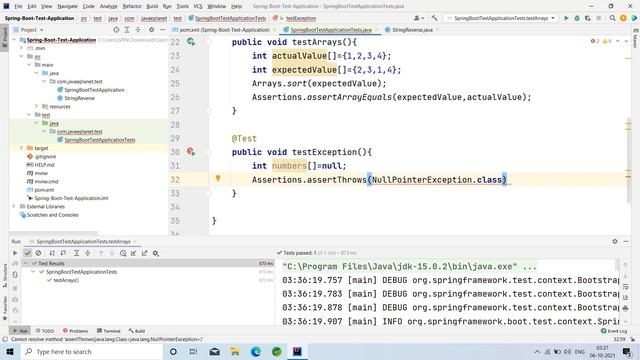
Task: Open the Terminal tool window
Action: [x=109, y=331]
